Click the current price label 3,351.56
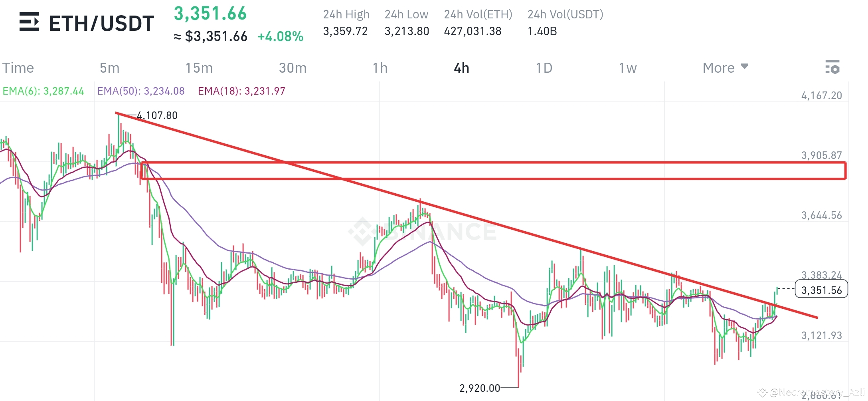 821,290
